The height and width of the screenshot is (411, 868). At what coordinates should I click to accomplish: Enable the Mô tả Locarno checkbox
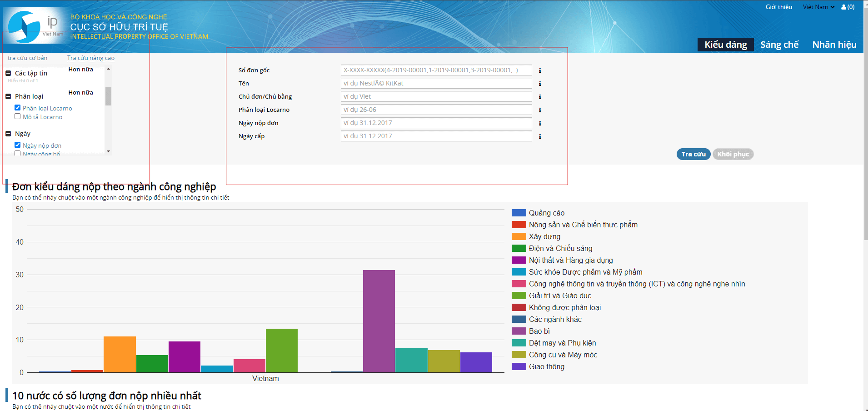18,116
